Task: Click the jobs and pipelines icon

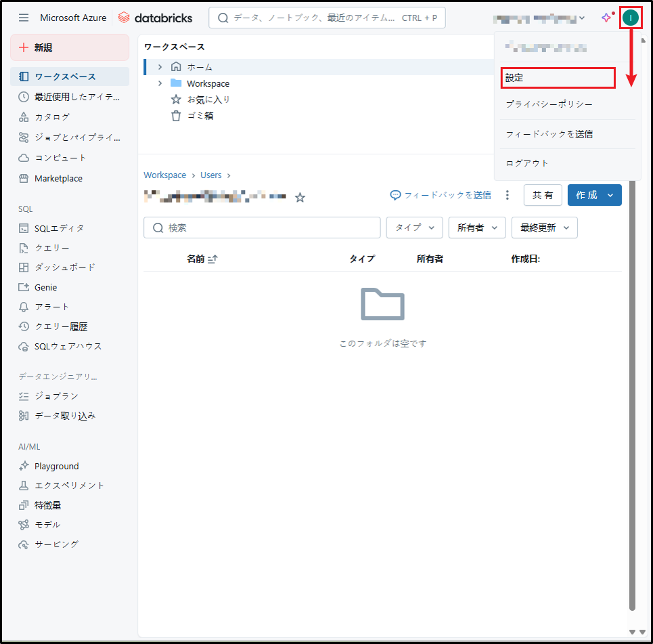Action: [x=24, y=137]
